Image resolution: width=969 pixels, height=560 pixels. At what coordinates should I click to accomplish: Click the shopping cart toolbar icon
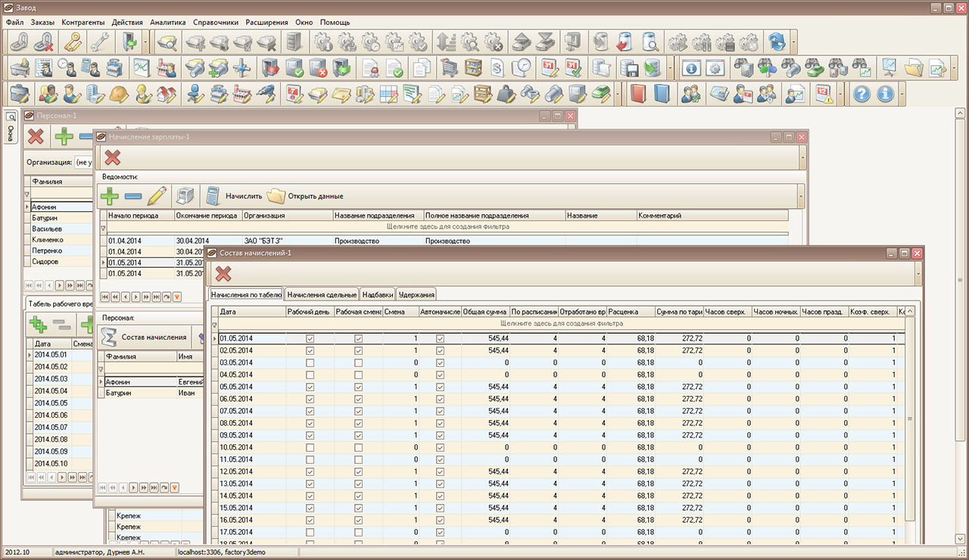tap(450, 67)
